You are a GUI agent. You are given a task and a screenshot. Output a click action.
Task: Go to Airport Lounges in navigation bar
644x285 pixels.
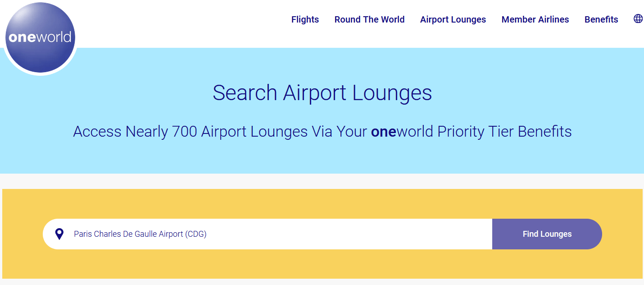pyautogui.click(x=453, y=20)
